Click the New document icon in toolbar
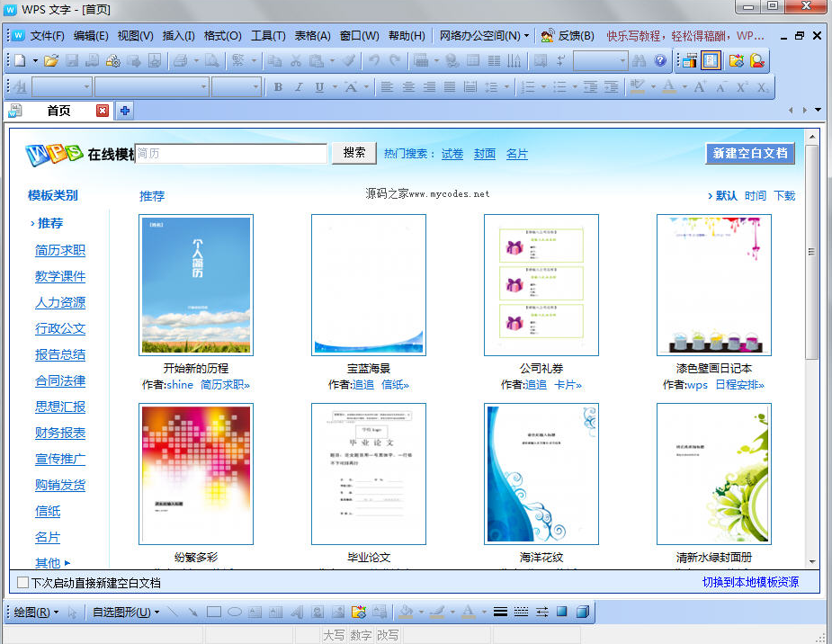The height and width of the screenshot is (644, 832). pyautogui.click(x=20, y=61)
